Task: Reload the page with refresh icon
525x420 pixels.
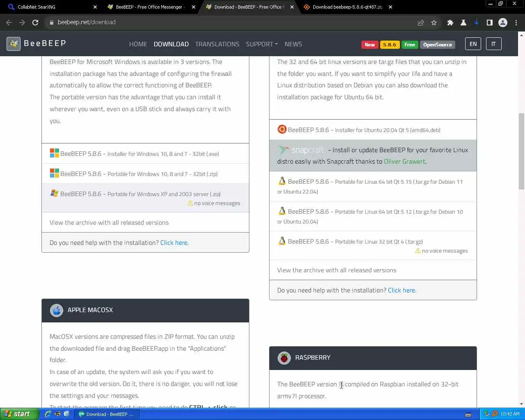Action: [35, 23]
